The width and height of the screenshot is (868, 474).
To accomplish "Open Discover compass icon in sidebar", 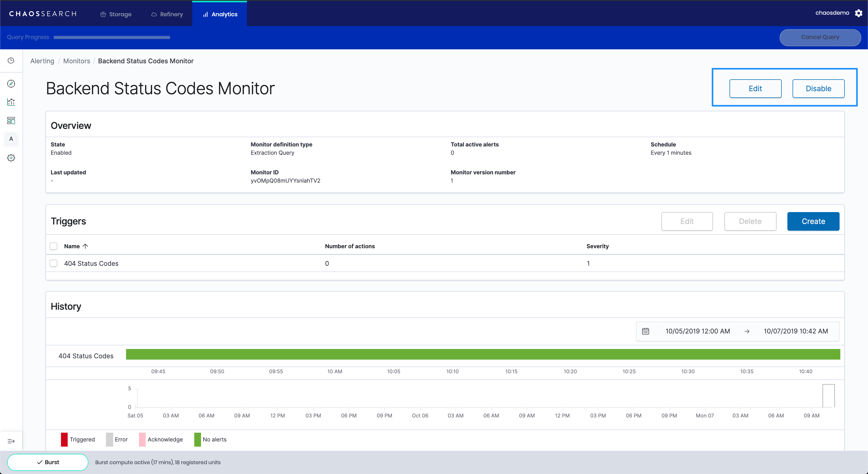I will pos(11,83).
